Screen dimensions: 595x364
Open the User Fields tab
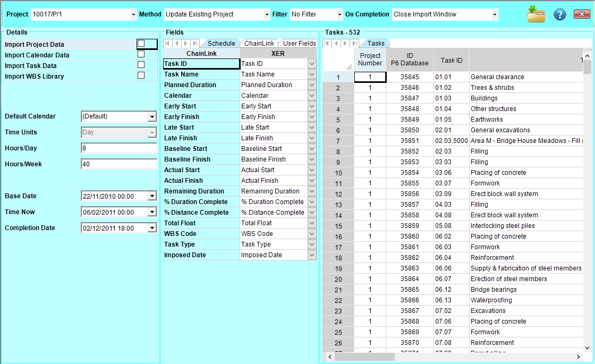click(x=299, y=44)
